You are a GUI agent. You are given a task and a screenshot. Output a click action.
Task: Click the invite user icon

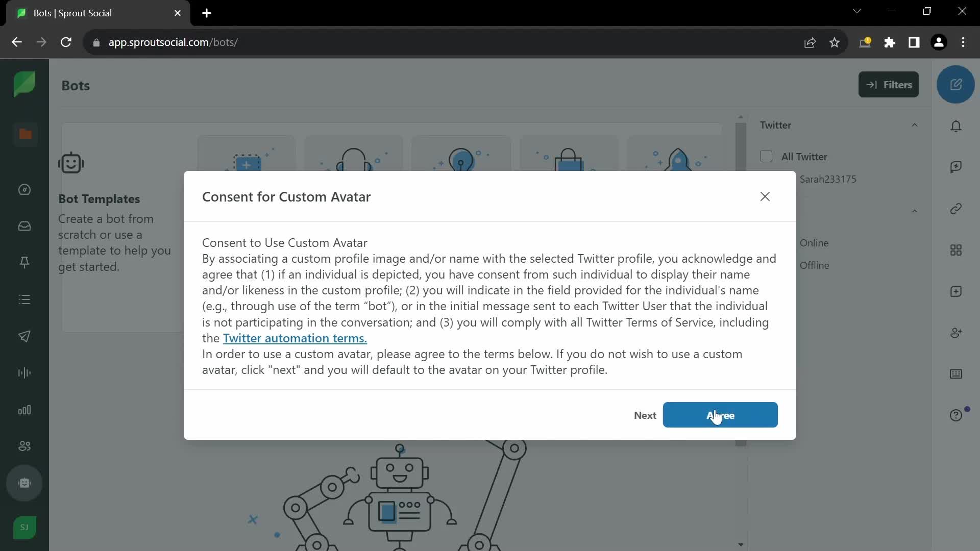click(955, 333)
